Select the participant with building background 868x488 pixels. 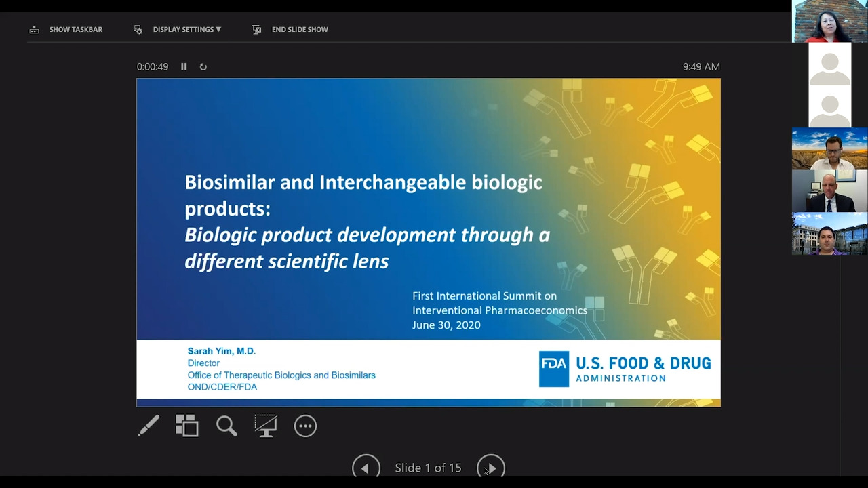[x=829, y=234]
